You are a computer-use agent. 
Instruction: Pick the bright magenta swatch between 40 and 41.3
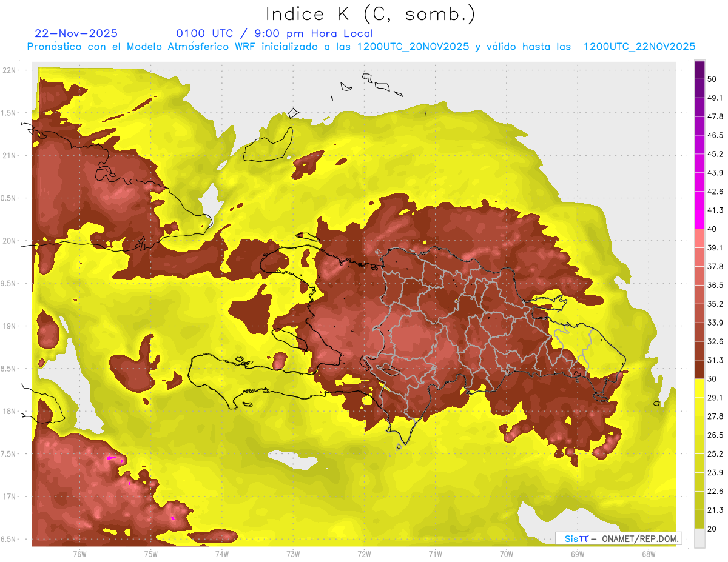click(699, 219)
